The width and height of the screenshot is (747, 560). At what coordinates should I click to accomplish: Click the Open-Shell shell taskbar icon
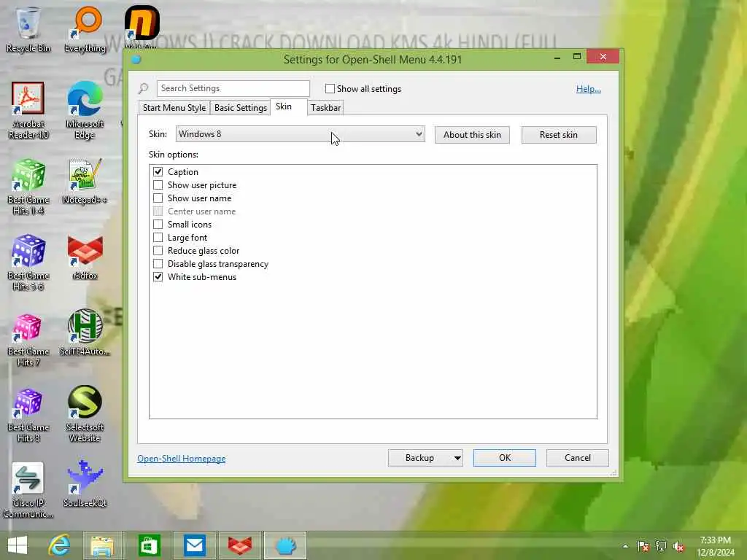(285, 545)
